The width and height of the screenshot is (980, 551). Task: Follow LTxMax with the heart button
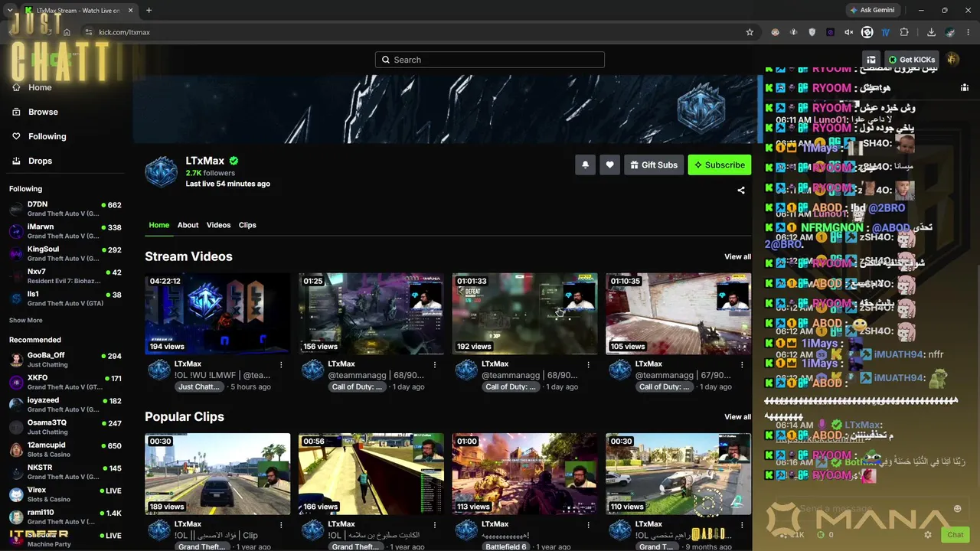(609, 165)
